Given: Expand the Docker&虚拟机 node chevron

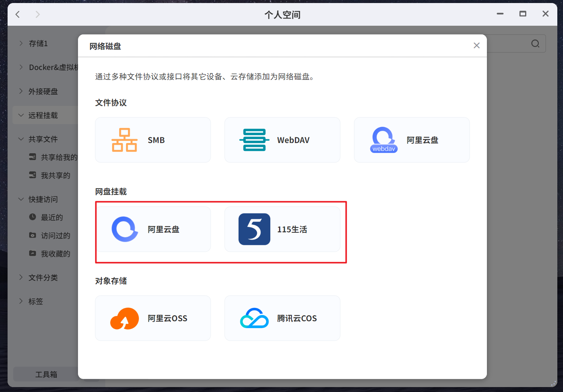Looking at the screenshot, I should tap(21, 67).
